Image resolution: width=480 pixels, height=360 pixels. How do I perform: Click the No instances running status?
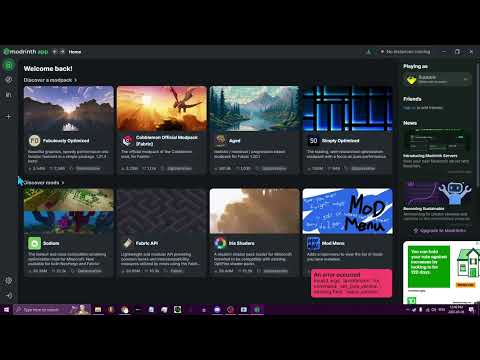[x=405, y=52]
